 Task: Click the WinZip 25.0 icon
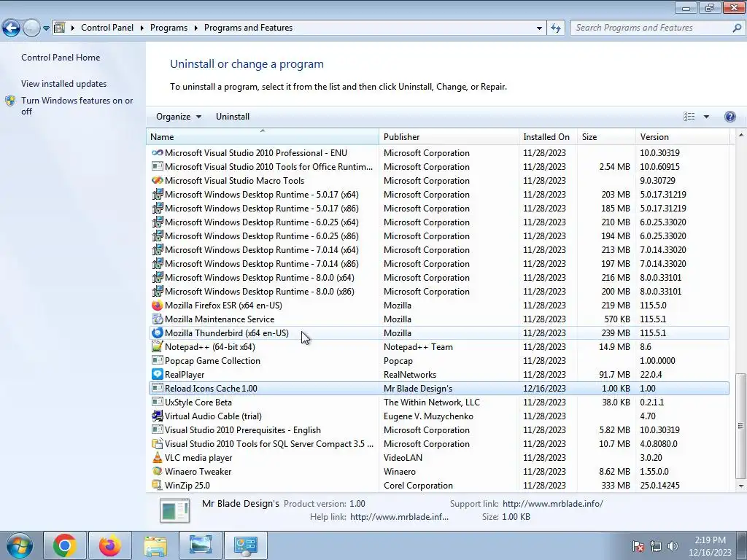[158, 485]
